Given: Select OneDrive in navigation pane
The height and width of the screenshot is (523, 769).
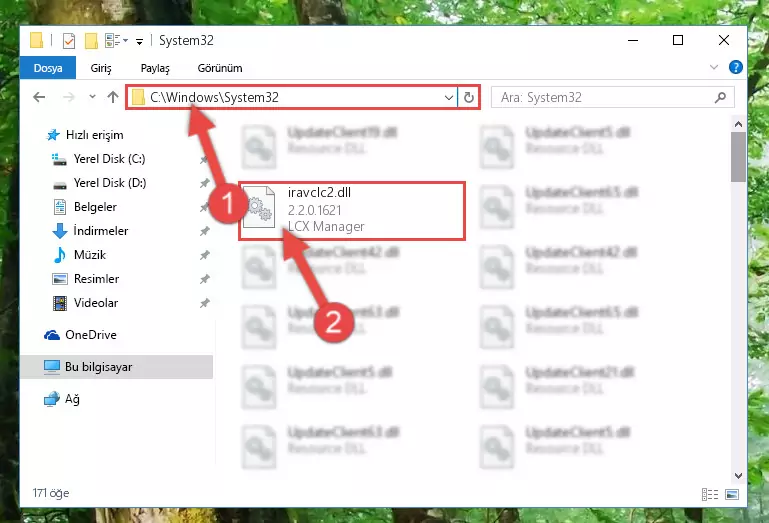Looking at the screenshot, I should (90, 335).
